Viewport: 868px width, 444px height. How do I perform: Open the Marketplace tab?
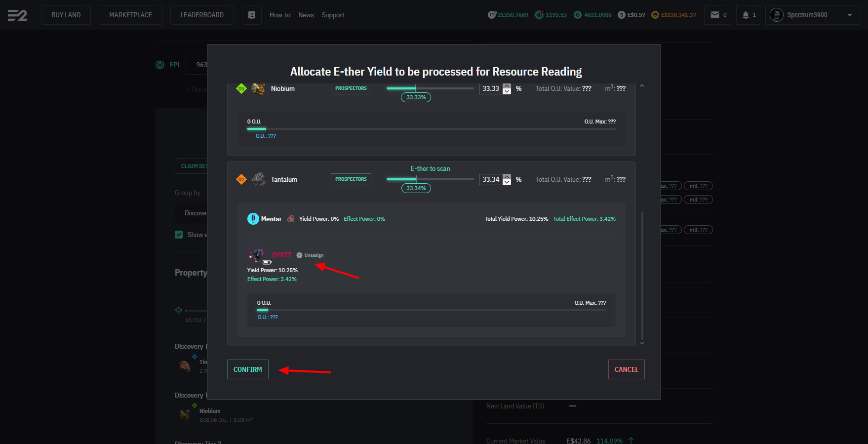pos(130,15)
